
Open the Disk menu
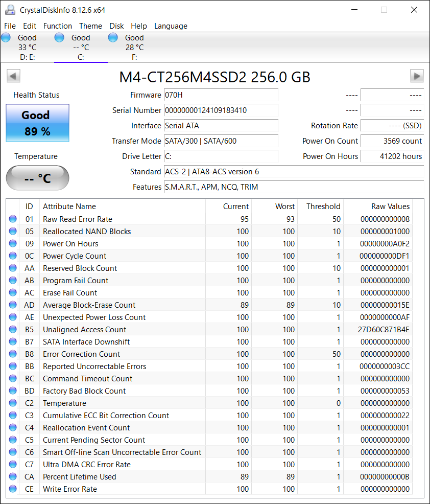[x=116, y=26]
